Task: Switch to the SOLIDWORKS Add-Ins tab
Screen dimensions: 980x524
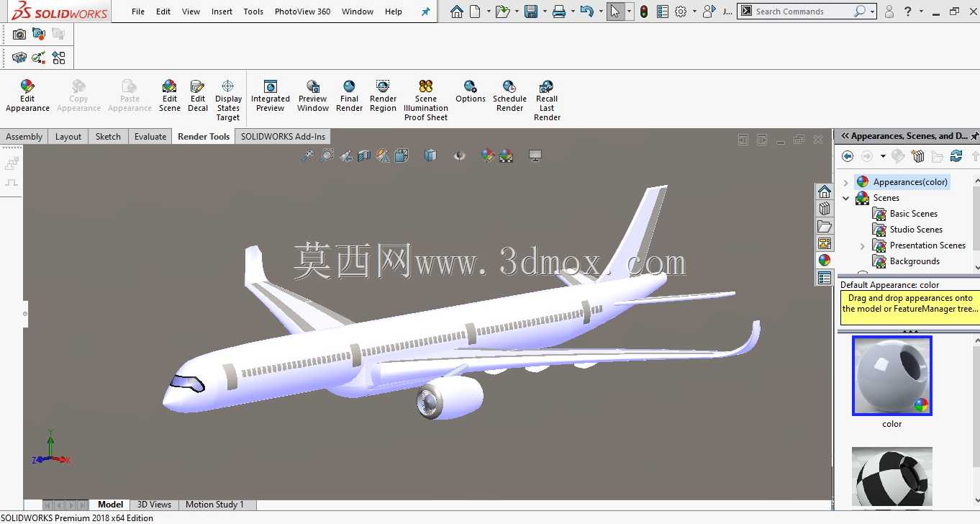Action: [283, 137]
